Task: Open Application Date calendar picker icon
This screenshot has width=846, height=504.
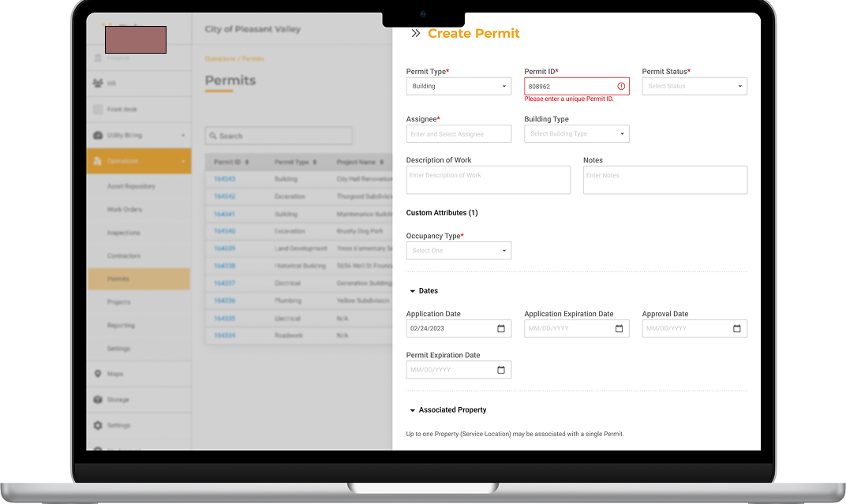Action: point(500,328)
